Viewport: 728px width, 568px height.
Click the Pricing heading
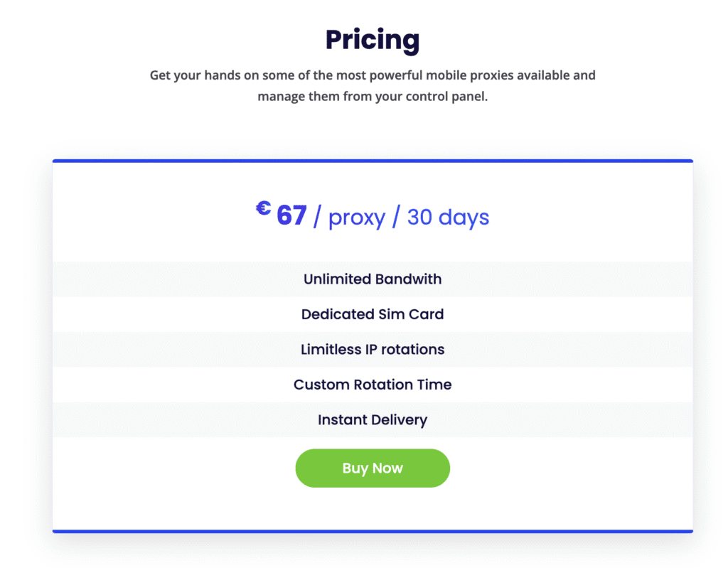(x=373, y=40)
